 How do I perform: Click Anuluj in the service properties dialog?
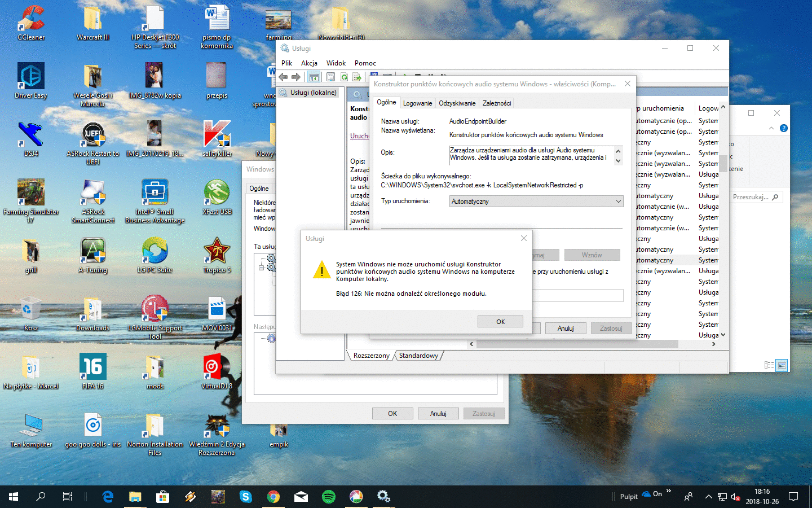point(566,329)
